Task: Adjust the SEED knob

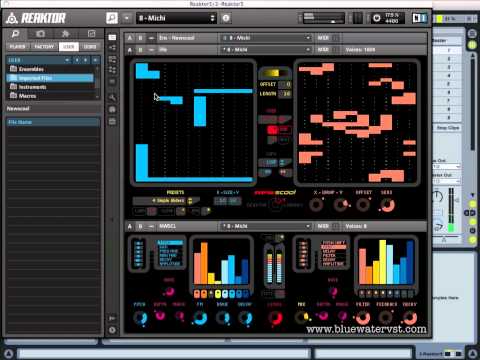Action: [387, 205]
